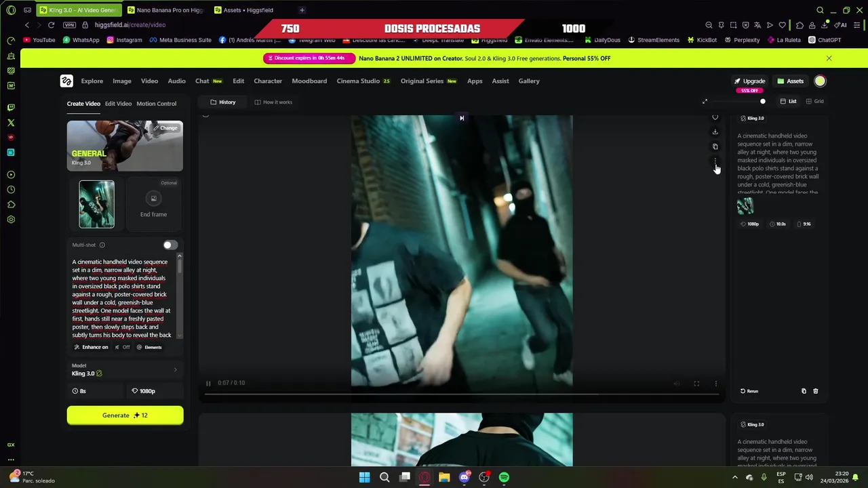Open the Moodboard menu item

[309, 81]
